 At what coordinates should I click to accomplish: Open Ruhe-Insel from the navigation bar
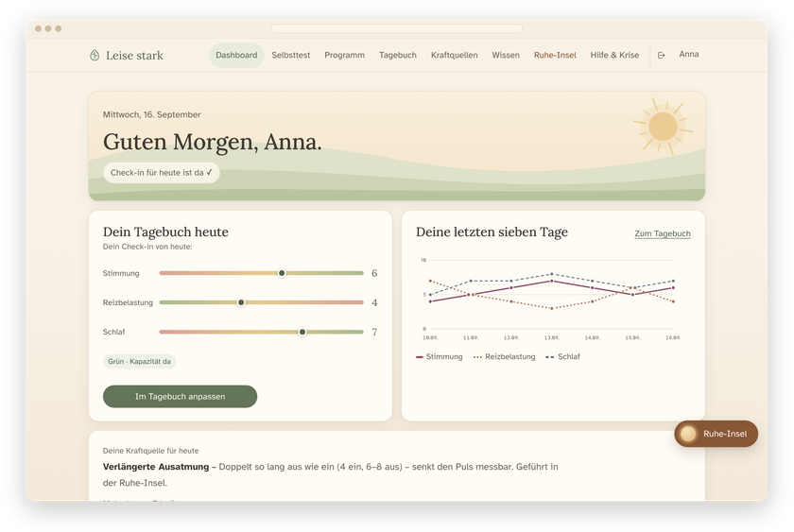(x=555, y=55)
